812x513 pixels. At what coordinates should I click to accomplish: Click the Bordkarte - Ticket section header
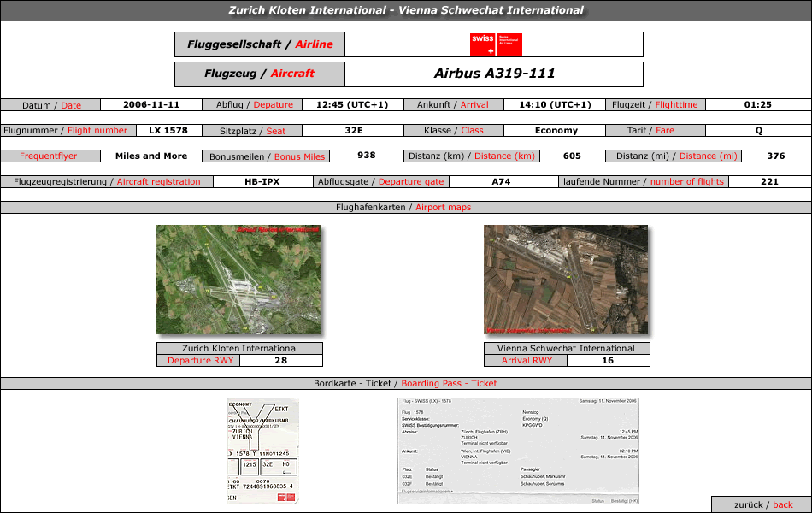click(x=405, y=383)
